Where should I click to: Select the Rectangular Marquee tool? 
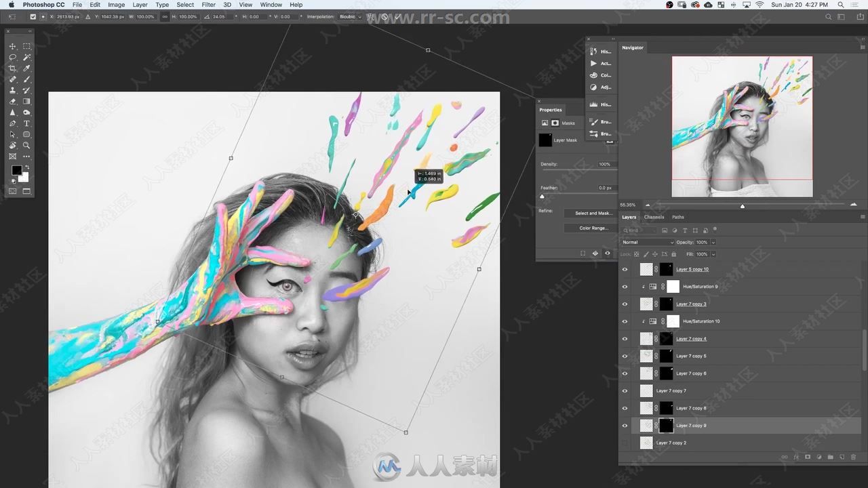tap(27, 46)
